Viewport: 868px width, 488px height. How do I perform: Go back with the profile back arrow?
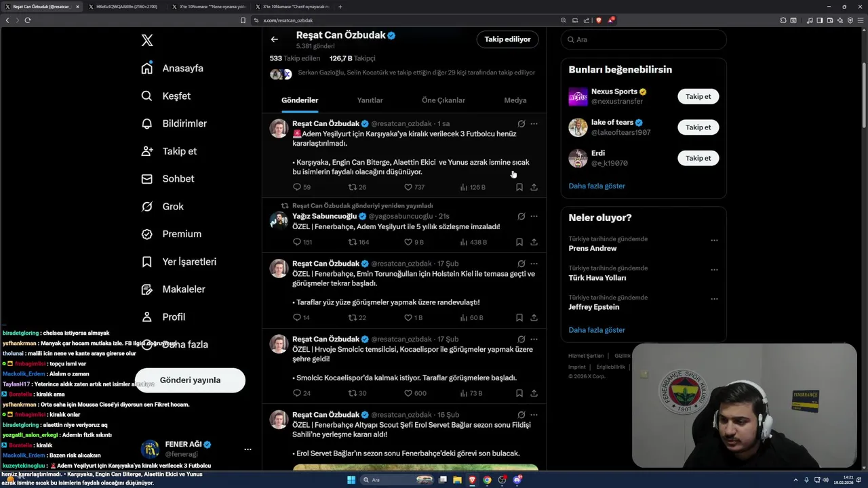coord(275,39)
